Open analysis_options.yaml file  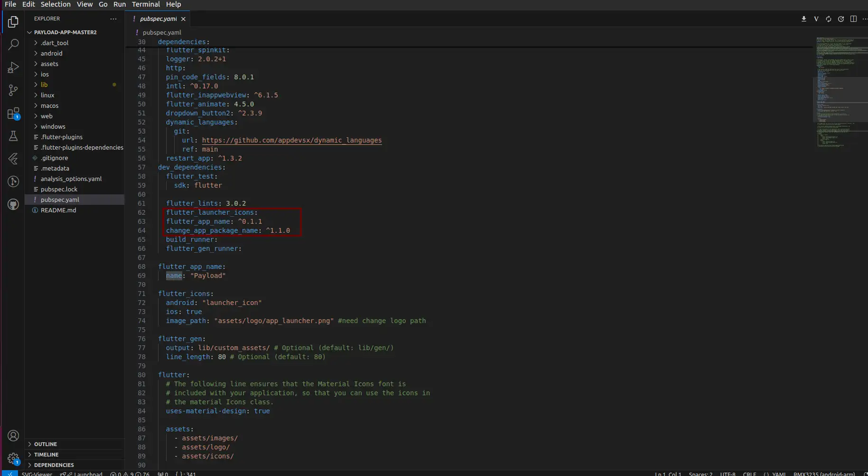pyautogui.click(x=75, y=179)
